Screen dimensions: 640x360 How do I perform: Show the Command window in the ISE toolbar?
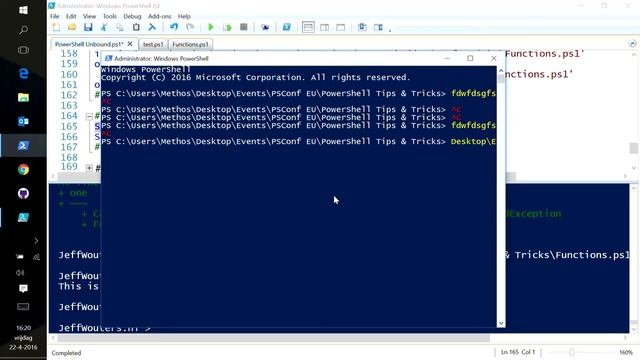pyautogui.click(x=362, y=27)
